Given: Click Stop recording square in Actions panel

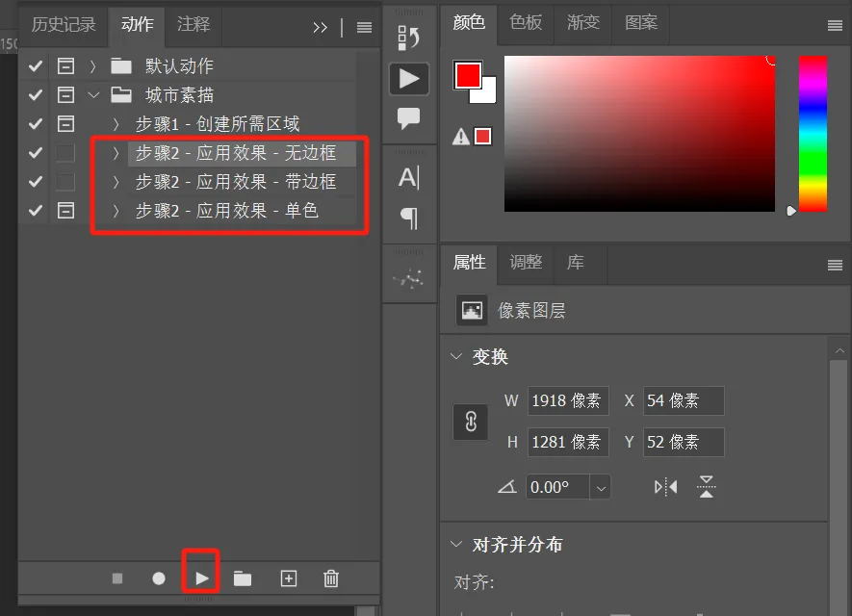Looking at the screenshot, I should click(117, 578).
